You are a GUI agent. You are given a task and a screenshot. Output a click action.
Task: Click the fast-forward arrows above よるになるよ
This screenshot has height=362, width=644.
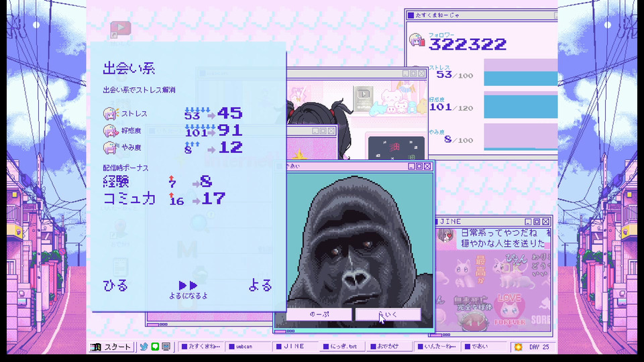(188, 286)
